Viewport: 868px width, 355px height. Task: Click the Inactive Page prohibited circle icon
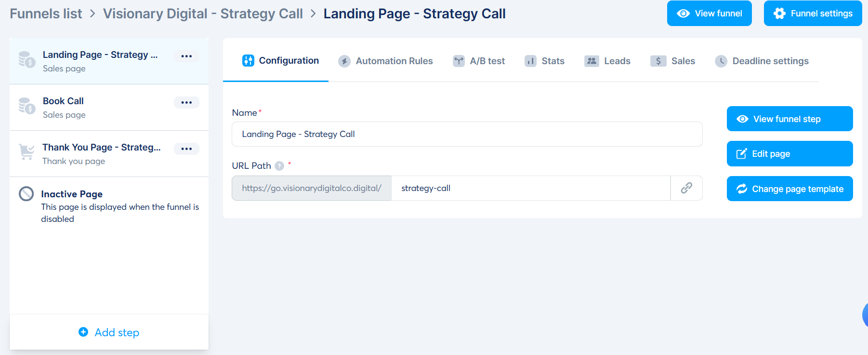(26, 194)
